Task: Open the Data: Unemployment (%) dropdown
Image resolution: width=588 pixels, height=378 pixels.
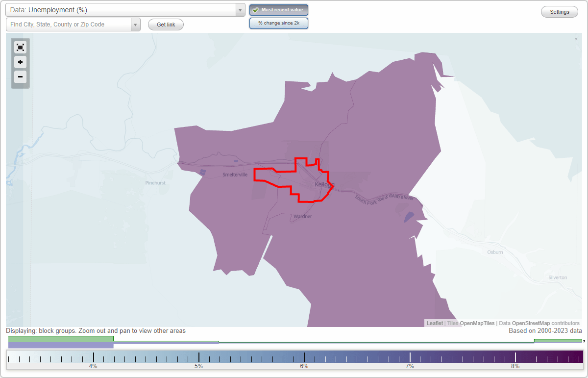Action: pos(125,10)
